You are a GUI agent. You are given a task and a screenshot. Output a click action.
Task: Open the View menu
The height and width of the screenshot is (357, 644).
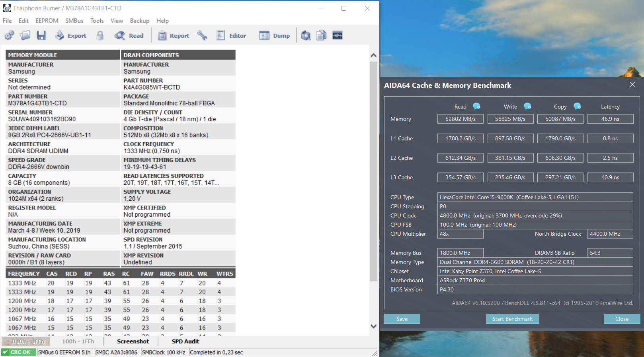point(117,21)
